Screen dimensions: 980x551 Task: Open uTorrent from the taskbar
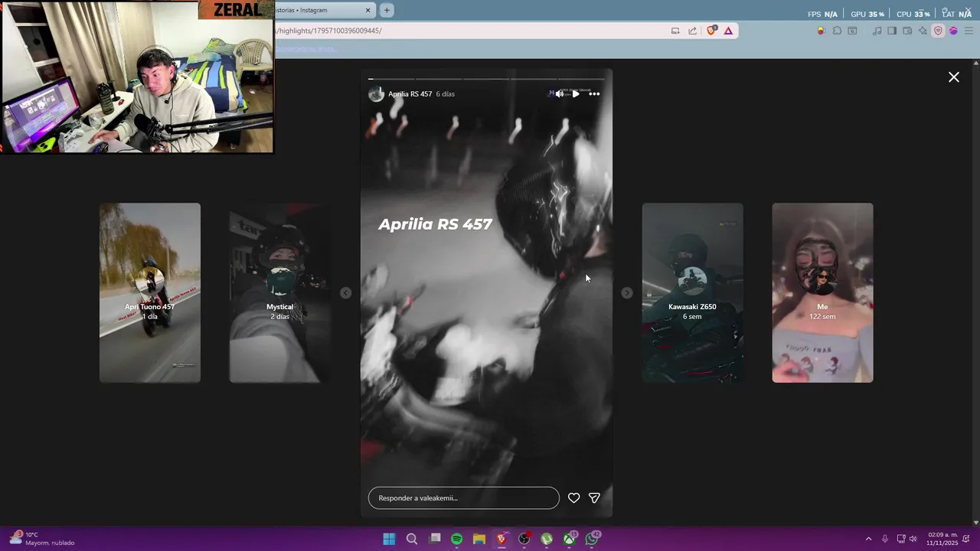[547, 539]
